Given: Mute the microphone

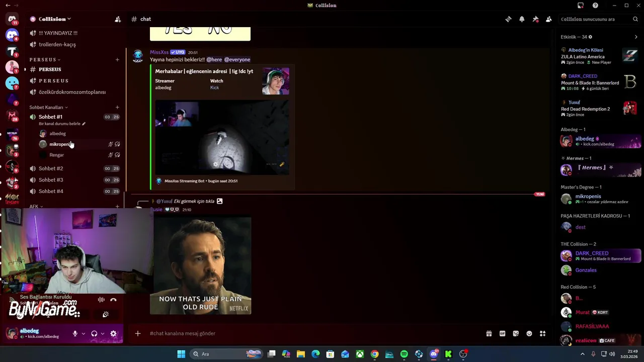Looking at the screenshot, I should pyautogui.click(x=75, y=333).
